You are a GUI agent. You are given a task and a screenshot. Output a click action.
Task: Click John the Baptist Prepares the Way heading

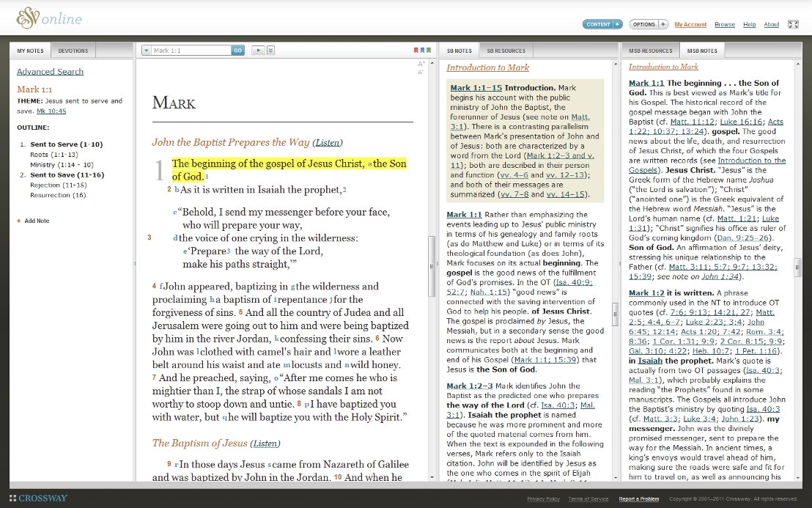point(230,142)
